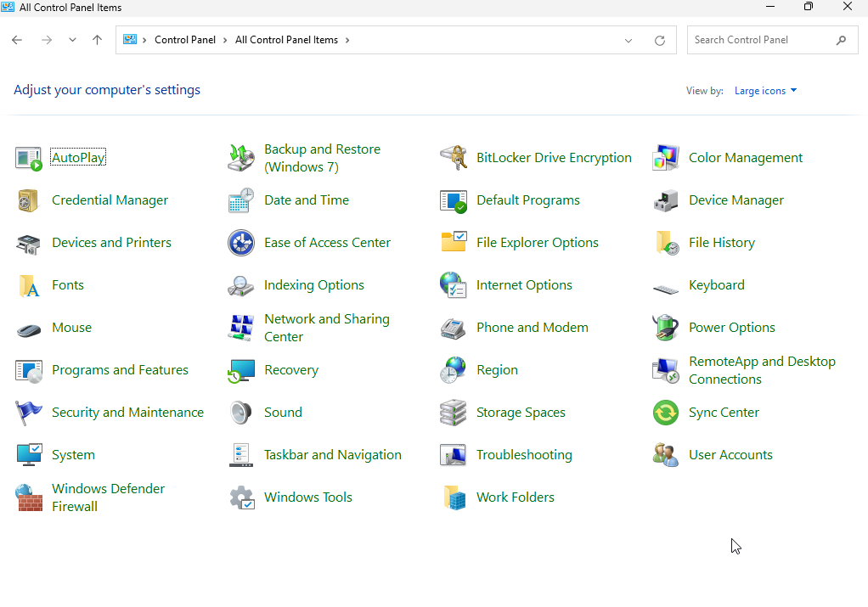Go up one level with Up arrow
Viewport: 868px width, 607px height.
coord(97,40)
